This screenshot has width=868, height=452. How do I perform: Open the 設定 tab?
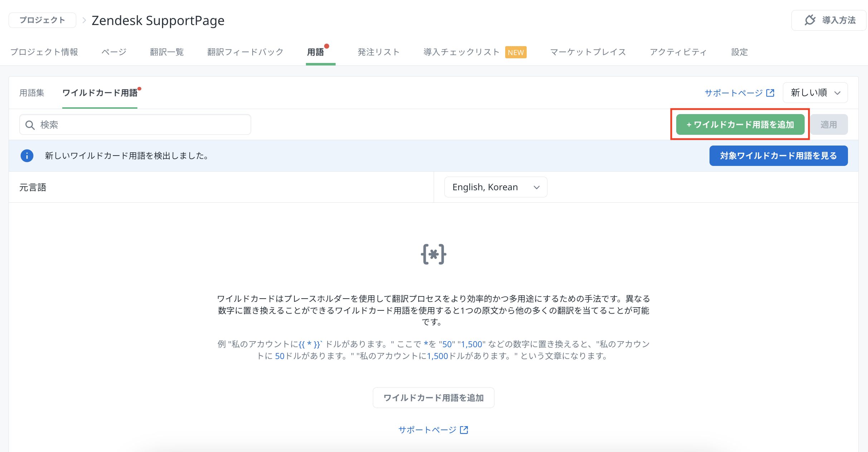pos(739,52)
